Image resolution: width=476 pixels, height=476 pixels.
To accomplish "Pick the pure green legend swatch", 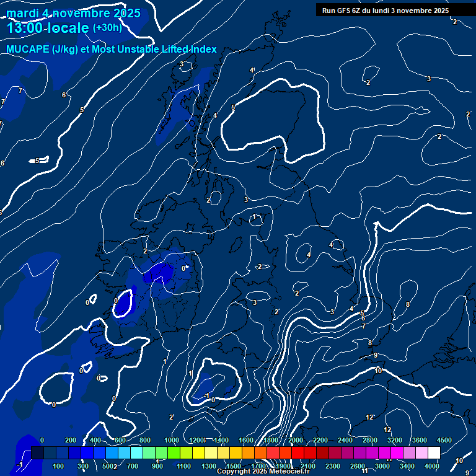I will pyautogui.click(x=174, y=452).
